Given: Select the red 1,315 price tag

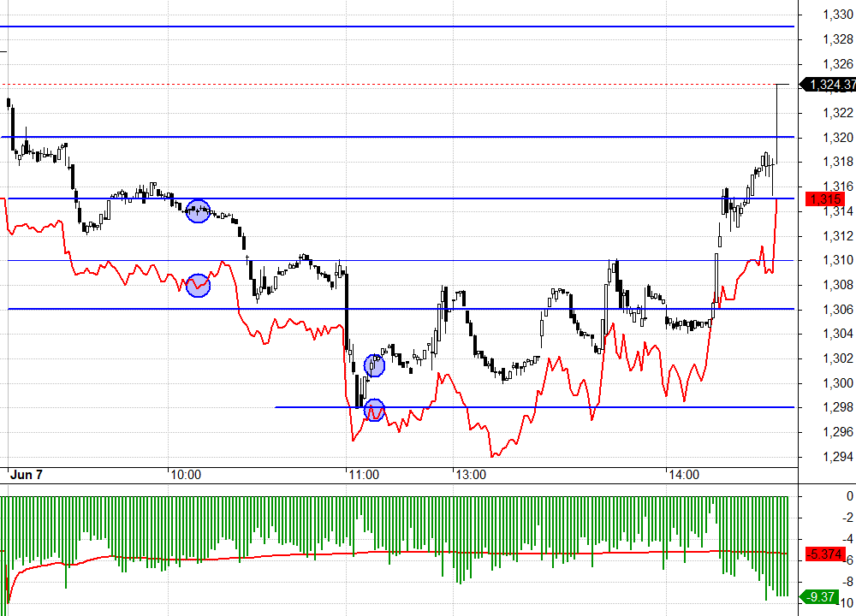Looking at the screenshot, I should click(829, 199).
